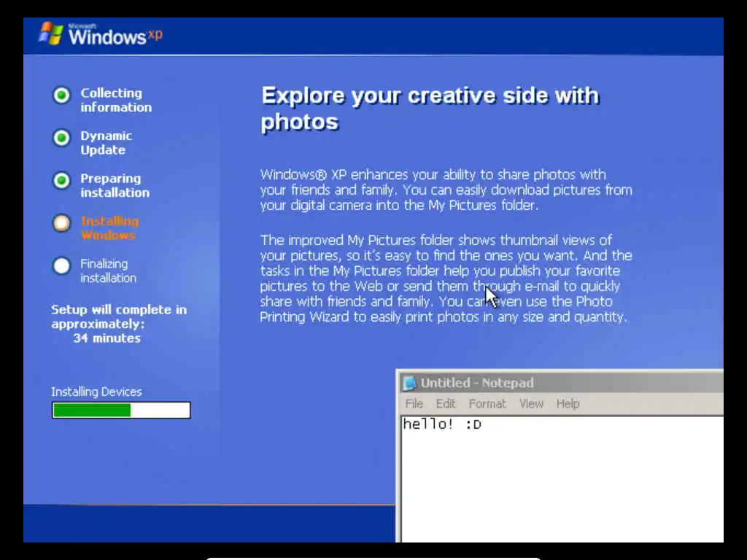Click the 'Finalizing installation' label
The height and width of the screenshot is (560, 747).
tap(108, 271)
